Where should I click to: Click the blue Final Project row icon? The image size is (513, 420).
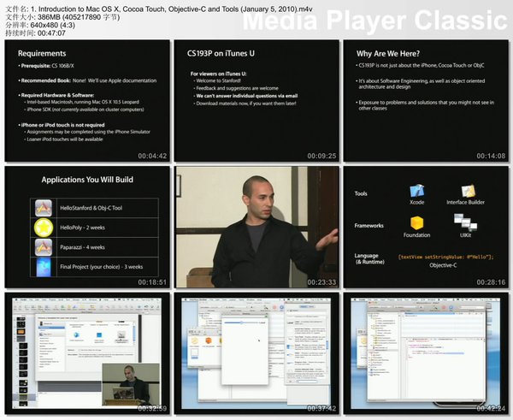[44, 267]
